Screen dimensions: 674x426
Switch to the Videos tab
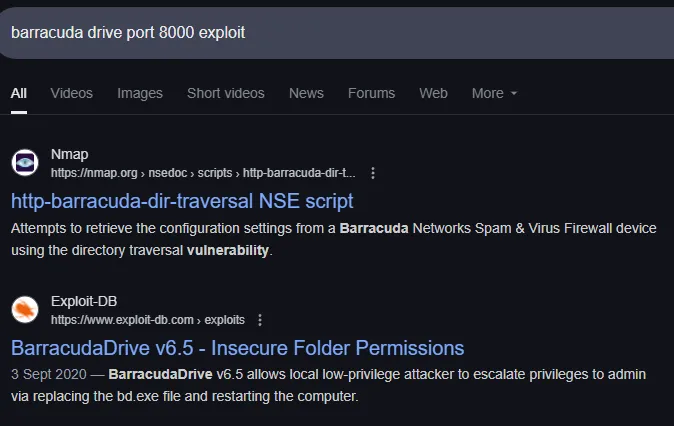[71, 93]
